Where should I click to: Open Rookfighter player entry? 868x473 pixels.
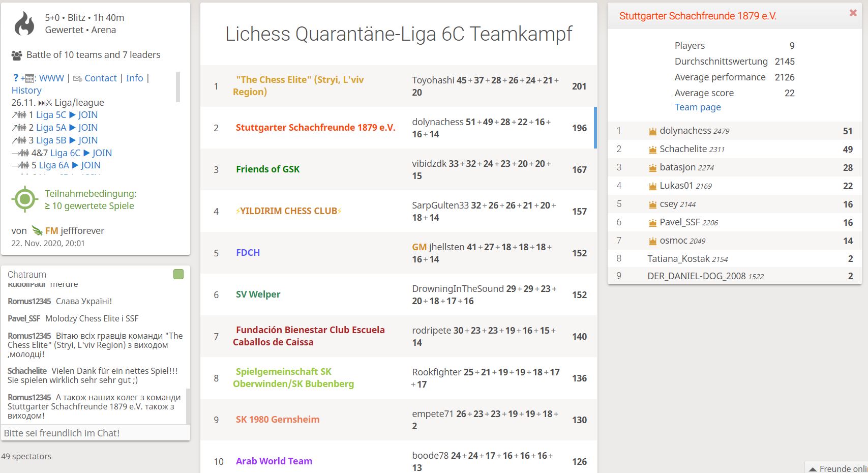pyautogui.click(x=436, y=372)
